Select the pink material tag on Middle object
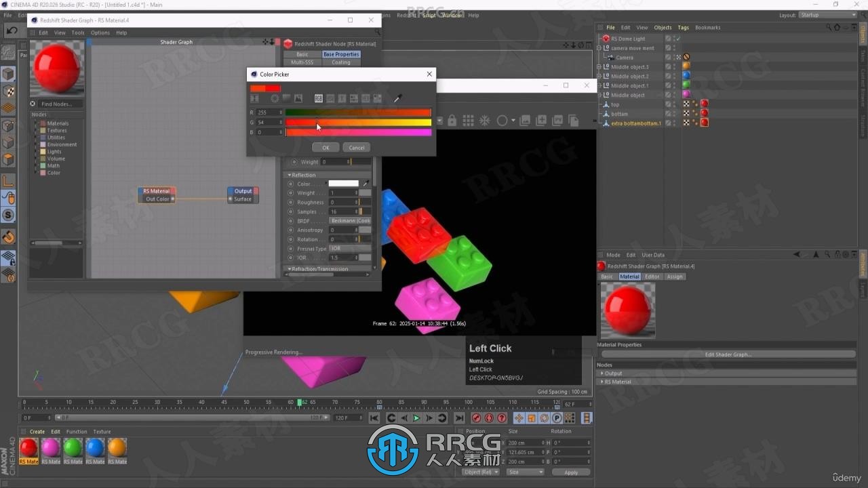The width and height of the screenshot is (868, 488). tap(686, 94)
